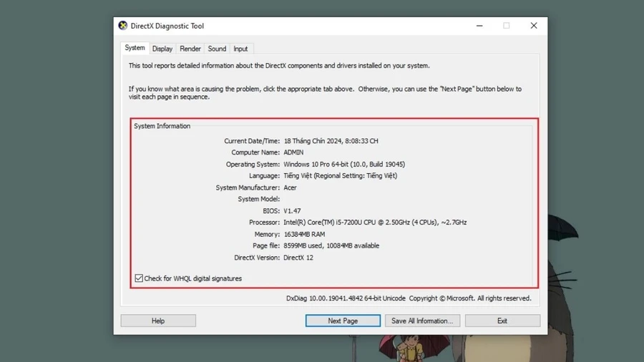Go to the Input tab

click(x=240, y=49)
